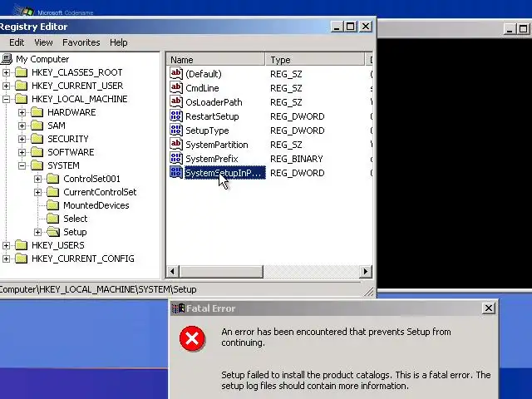Expand the HKEY_CURRENT_USER node

click(x=6, y=86)
